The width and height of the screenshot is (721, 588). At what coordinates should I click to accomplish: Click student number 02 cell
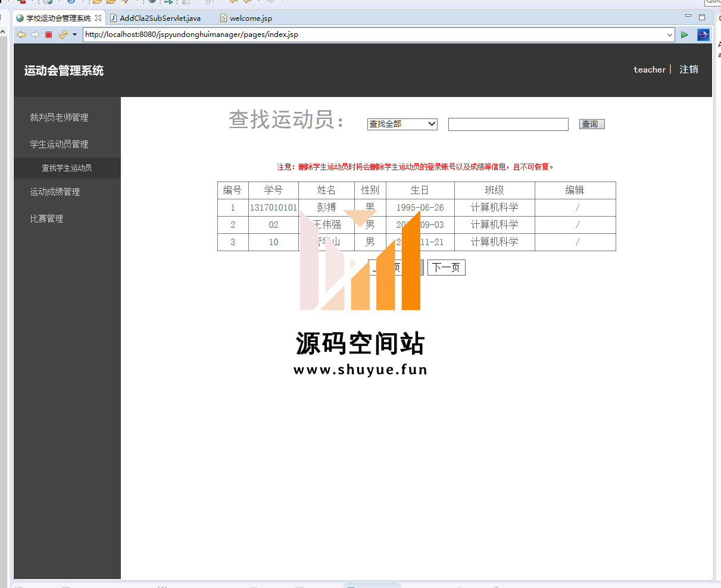[274, 225]
